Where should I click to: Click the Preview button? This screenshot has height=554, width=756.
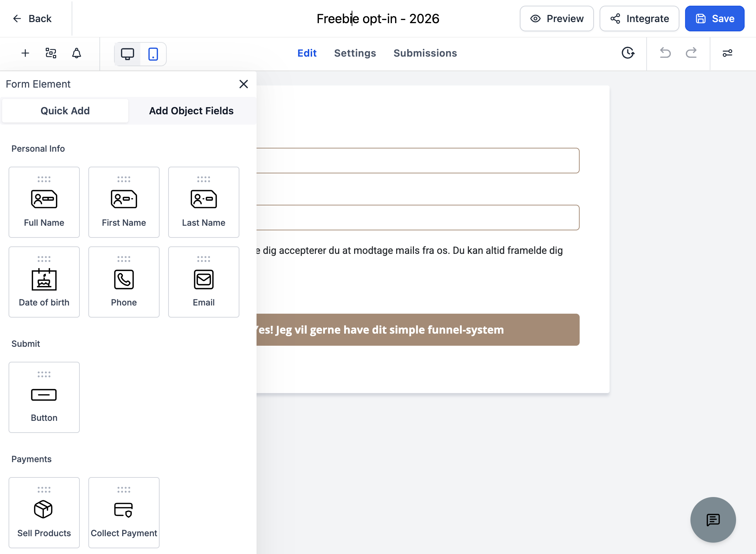[556, 19]
